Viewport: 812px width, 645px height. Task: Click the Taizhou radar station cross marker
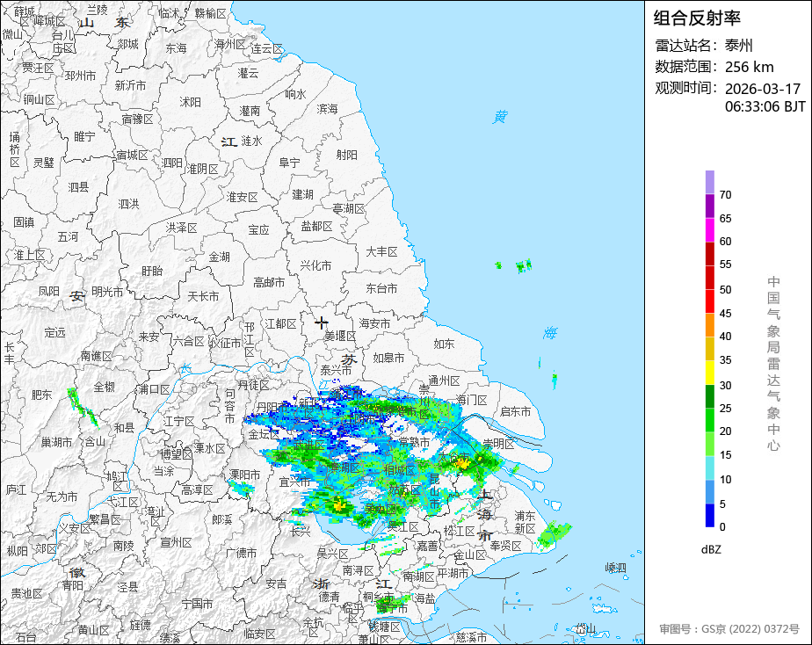coord(322,323)
